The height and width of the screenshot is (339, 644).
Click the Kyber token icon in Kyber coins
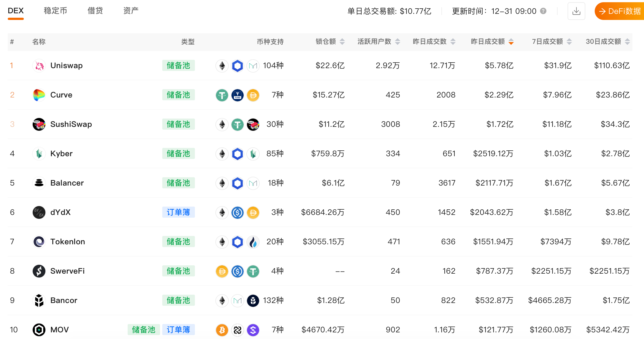point(253,154)
